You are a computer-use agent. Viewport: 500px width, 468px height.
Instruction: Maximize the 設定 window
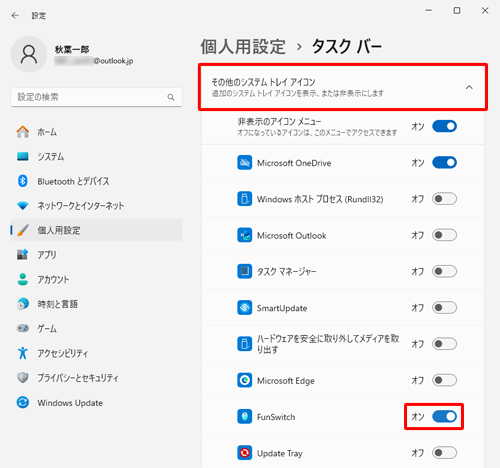coord(457,11)
